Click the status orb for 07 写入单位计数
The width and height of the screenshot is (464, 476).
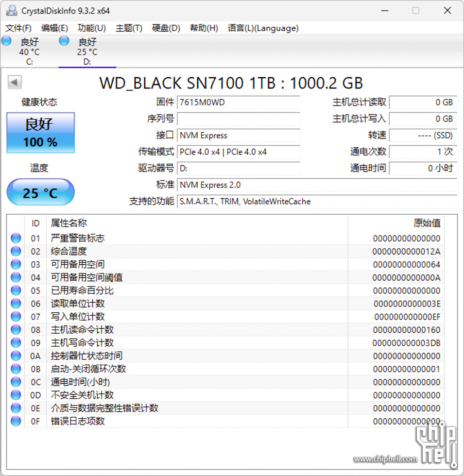(x=16, y=316)
